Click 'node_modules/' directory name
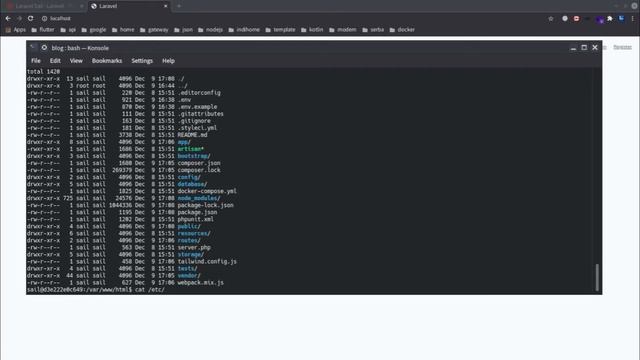The height and width of the screenshot is (360, 640). (199, 198)
